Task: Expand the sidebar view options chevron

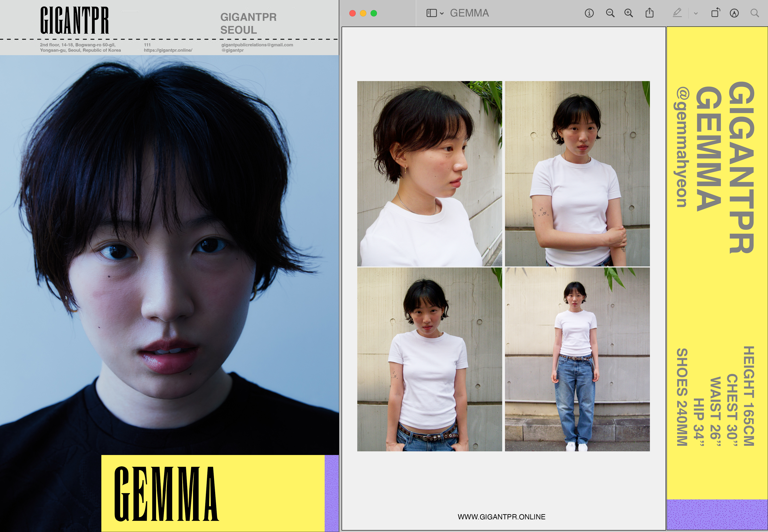Action: [442, 14]
